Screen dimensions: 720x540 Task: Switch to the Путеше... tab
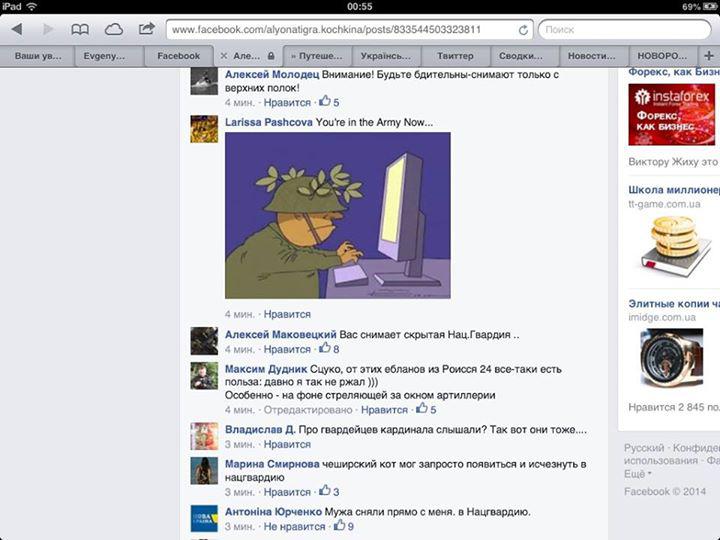[317, 56]
